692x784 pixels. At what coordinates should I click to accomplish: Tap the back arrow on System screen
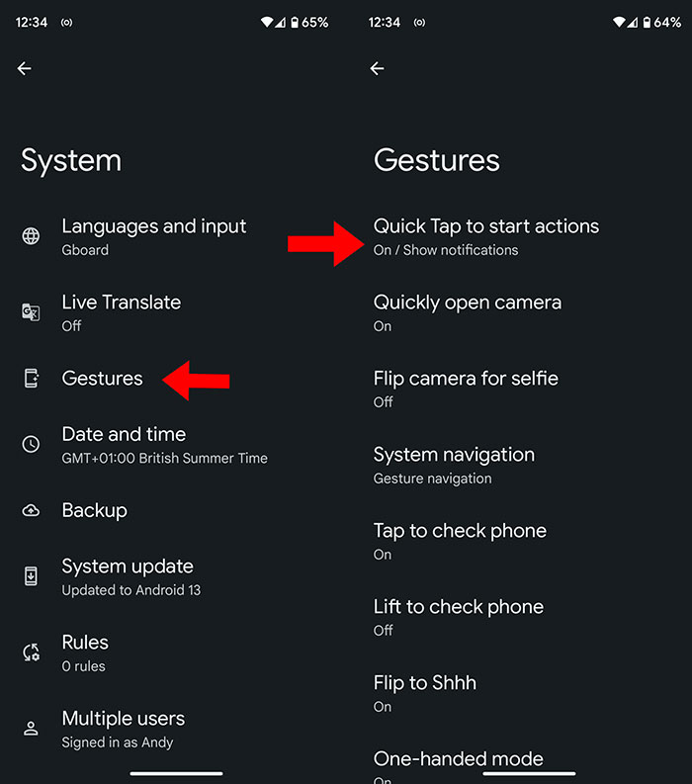24,68
